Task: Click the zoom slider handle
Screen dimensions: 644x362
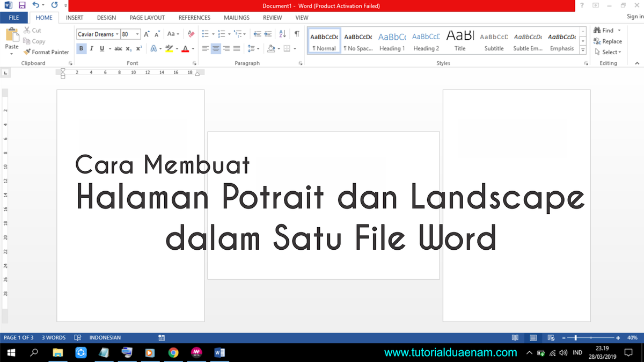Action: (576, 338)
